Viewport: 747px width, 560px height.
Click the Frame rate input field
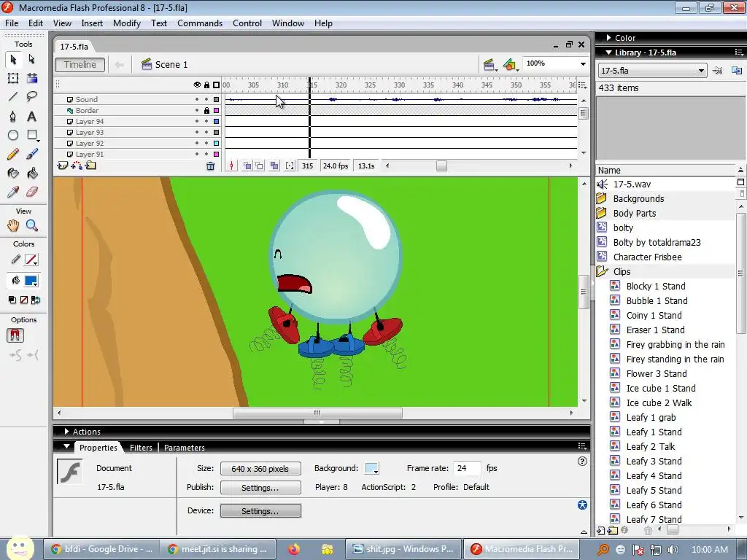click(466, 469)
